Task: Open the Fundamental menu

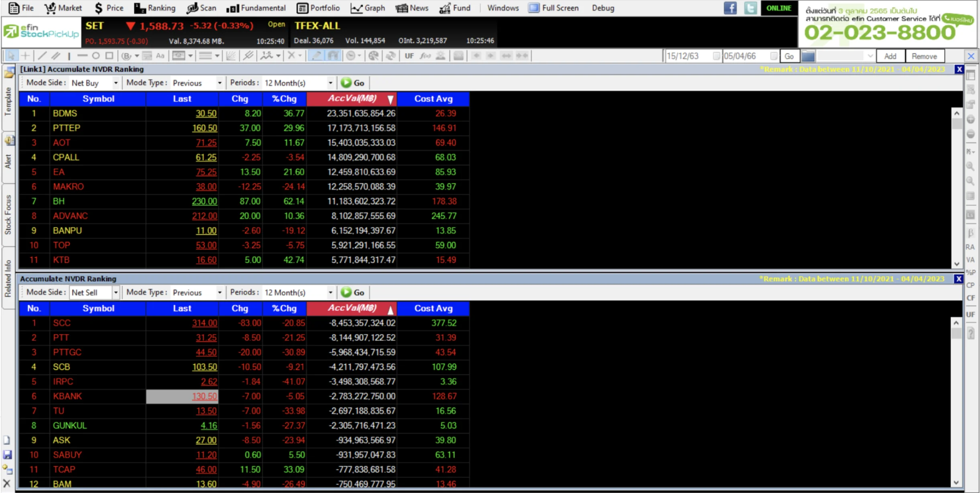Action: [x=256, y=8]
